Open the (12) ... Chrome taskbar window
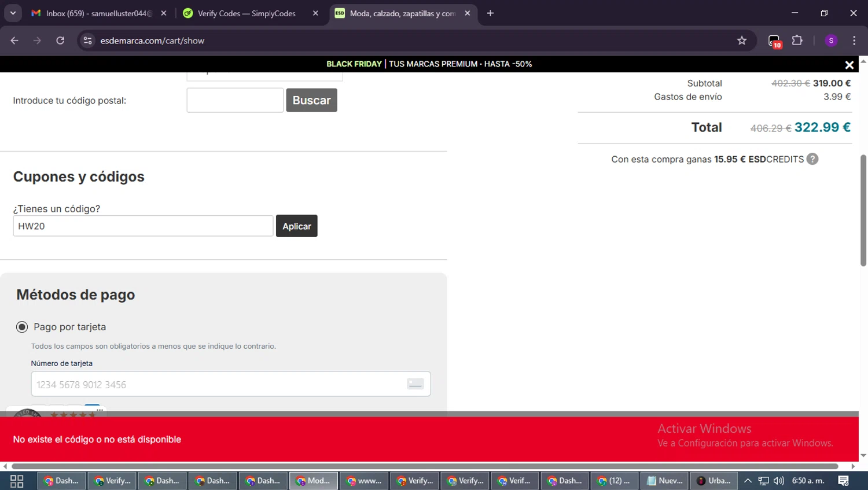 click(x=615, y=481)
